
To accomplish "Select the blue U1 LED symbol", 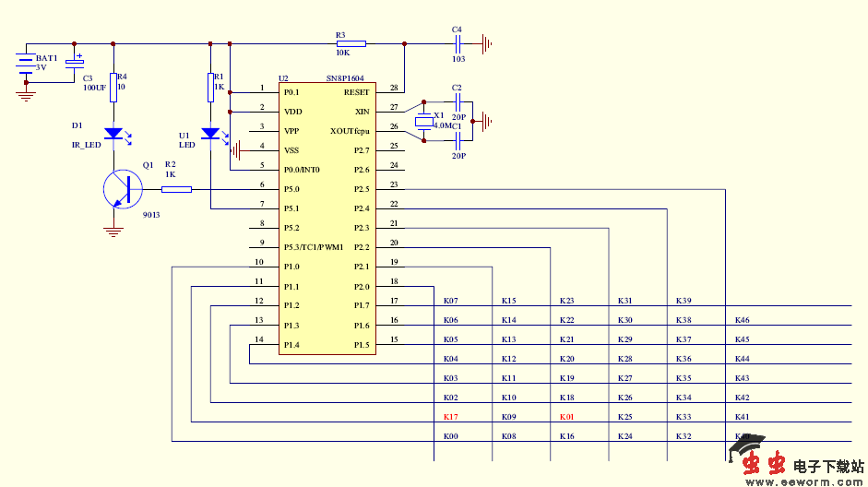I will tap(210, 134).
